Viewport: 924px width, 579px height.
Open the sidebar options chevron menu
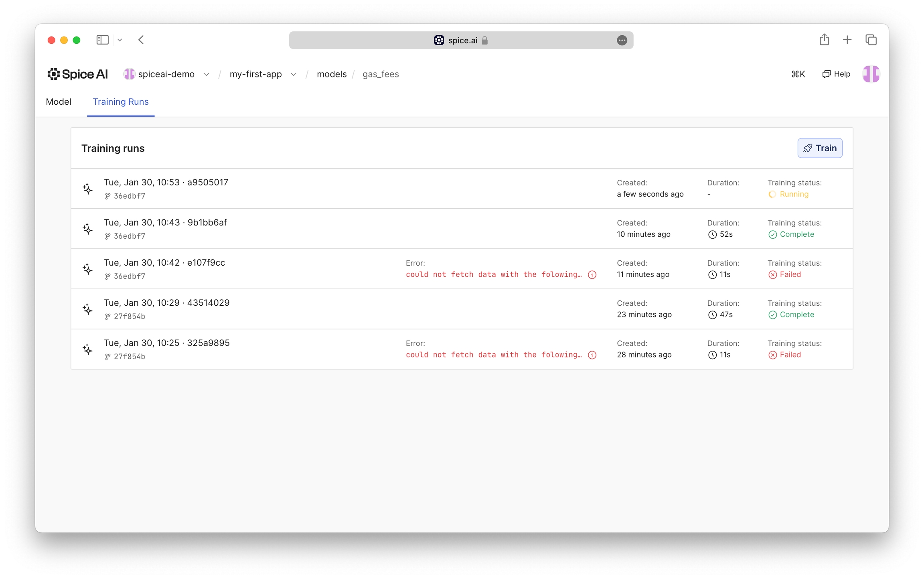pyautogui.click(x=120, y=40)
